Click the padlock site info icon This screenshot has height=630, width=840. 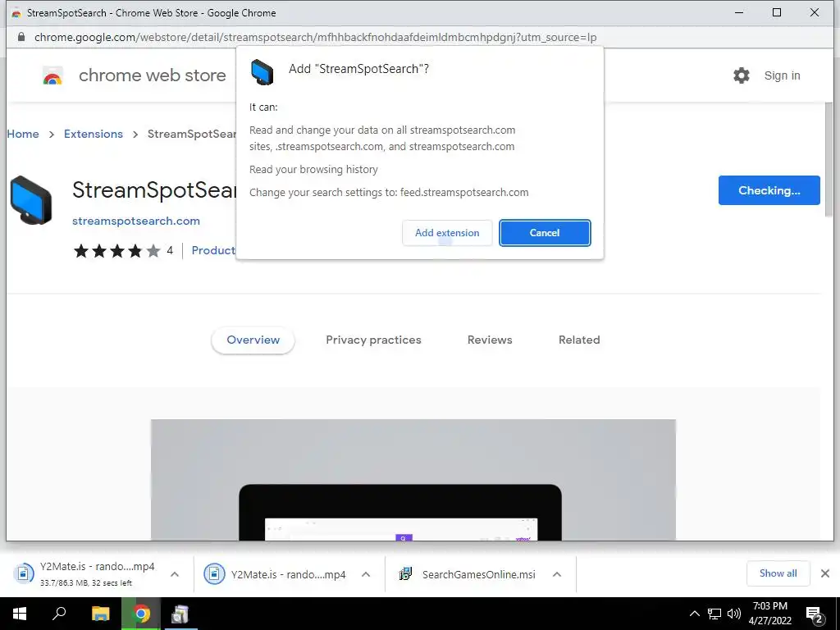click(x=21, y=37)
